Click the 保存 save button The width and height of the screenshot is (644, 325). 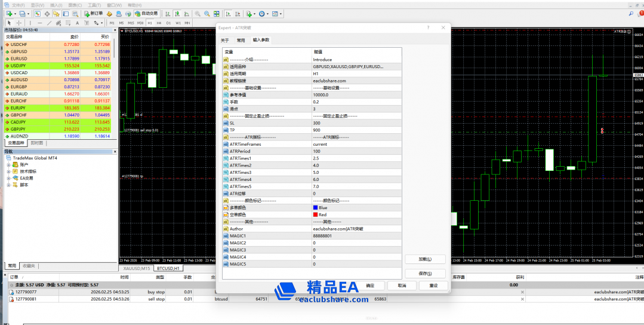(424, 274)
